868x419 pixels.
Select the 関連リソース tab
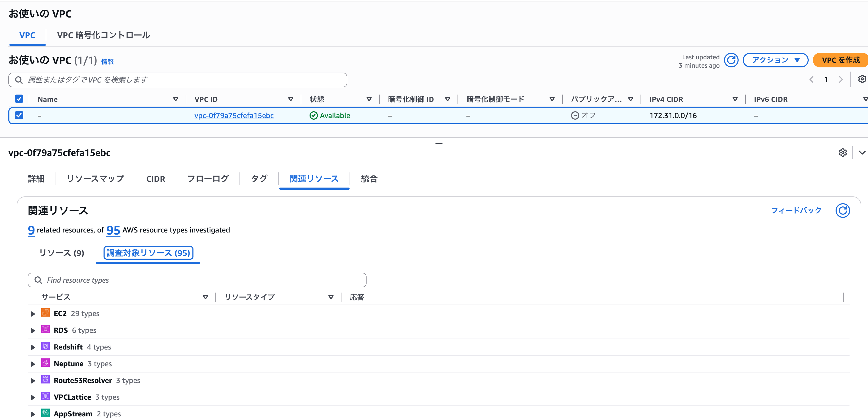[314, 179]
